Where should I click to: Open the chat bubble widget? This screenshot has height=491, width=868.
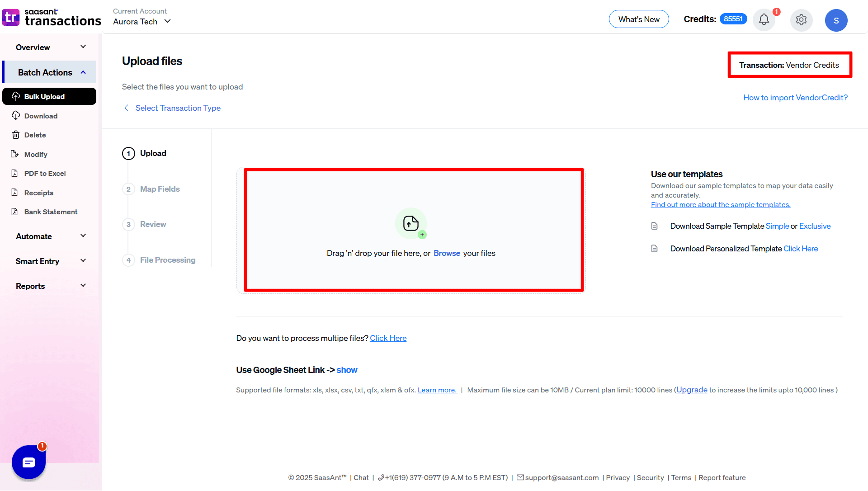point(28,462)
